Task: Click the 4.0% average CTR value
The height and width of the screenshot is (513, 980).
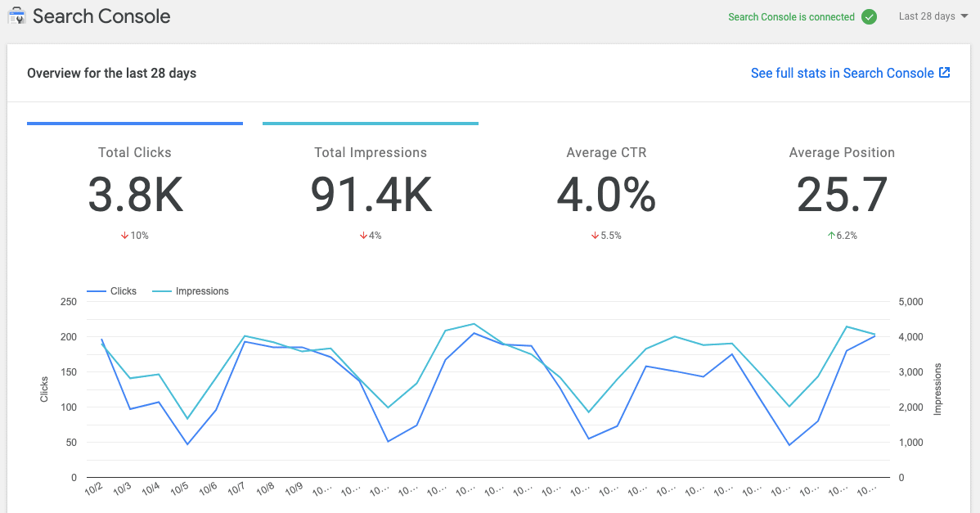Action: coord(606,195)
